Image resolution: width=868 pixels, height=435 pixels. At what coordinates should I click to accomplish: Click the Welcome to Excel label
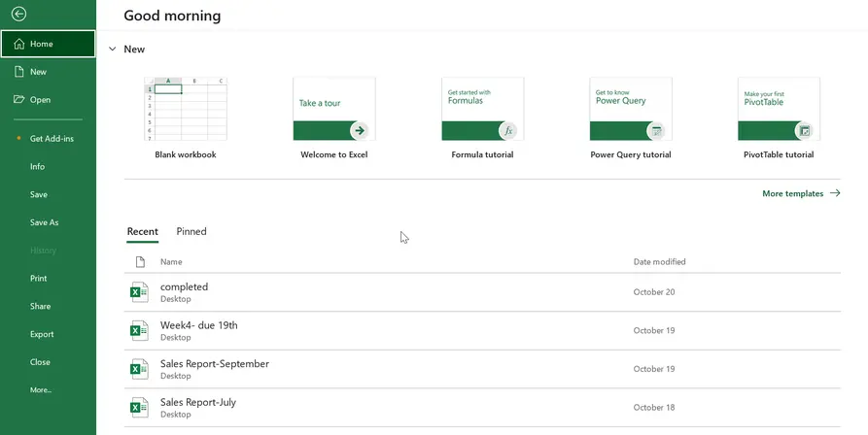click(333, 154)
